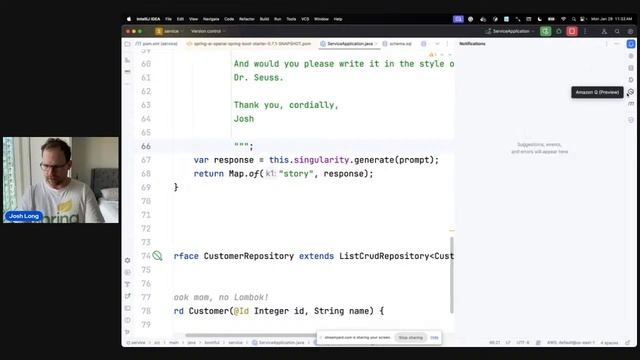Open the Version control dropdown
Image resolution: width=640 pixels, height=360 pixels.
[x=208, y=31]
